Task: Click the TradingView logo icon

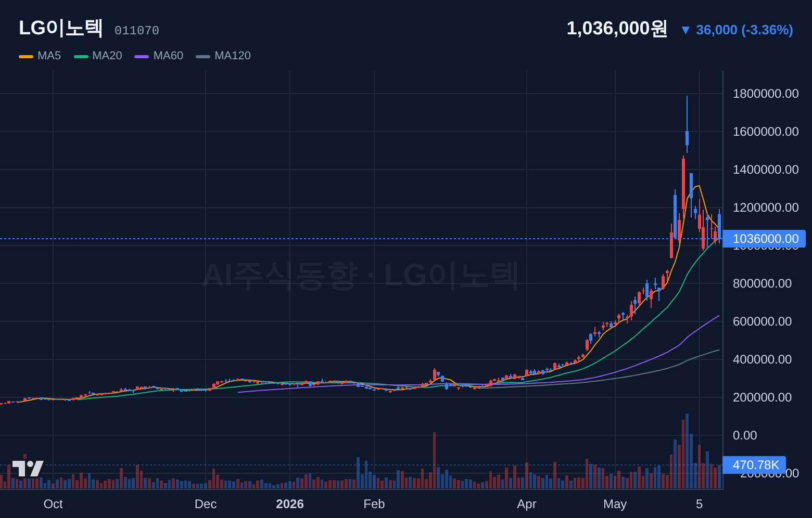Action: 28,468
